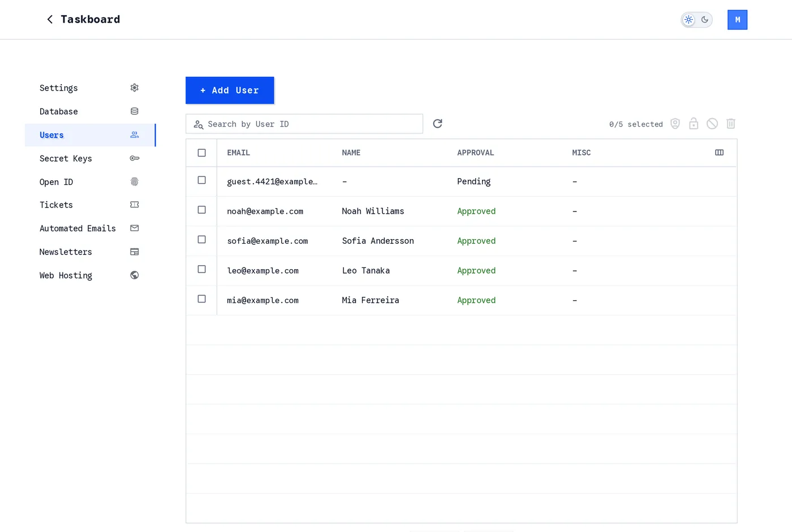
Task: Click the Web Hosting globe icon
Action: (135, 275)
